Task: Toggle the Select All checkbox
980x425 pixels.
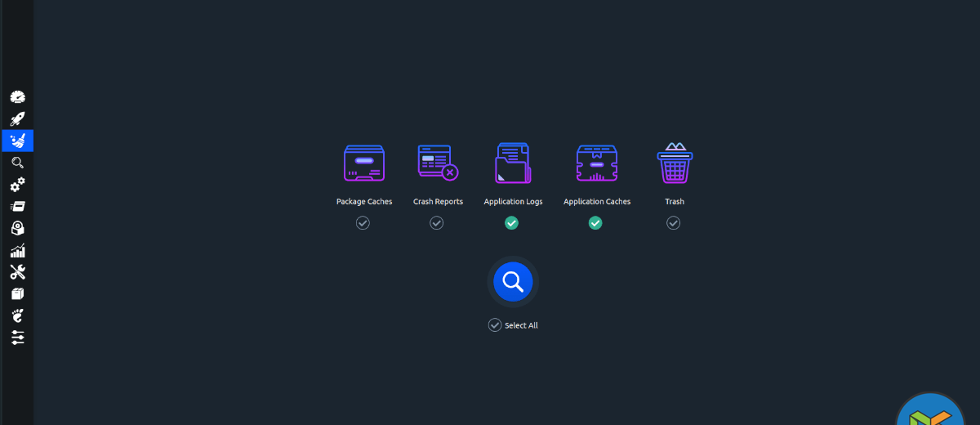Action: pos(495,325)
